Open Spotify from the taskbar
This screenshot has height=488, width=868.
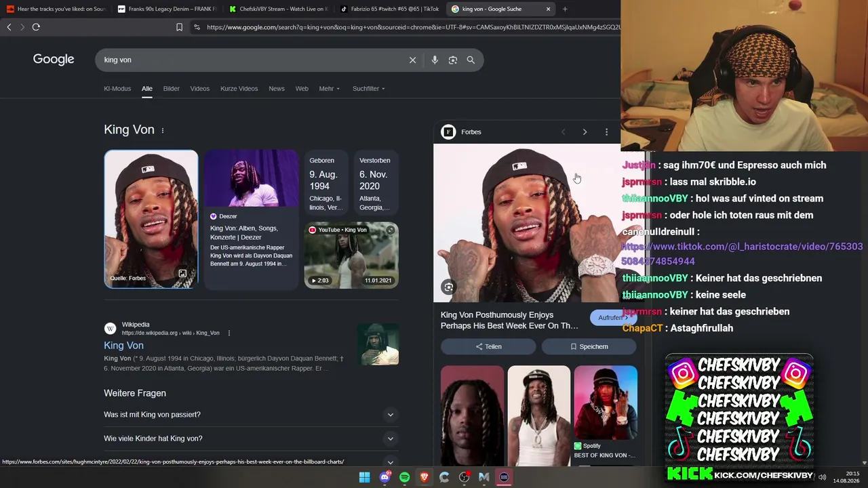405,477
